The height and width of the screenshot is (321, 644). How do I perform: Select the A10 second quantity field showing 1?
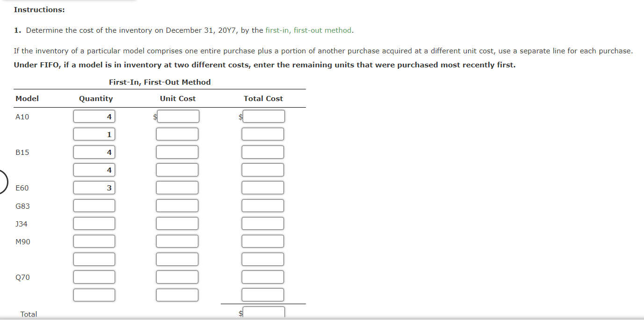point(94,134)
